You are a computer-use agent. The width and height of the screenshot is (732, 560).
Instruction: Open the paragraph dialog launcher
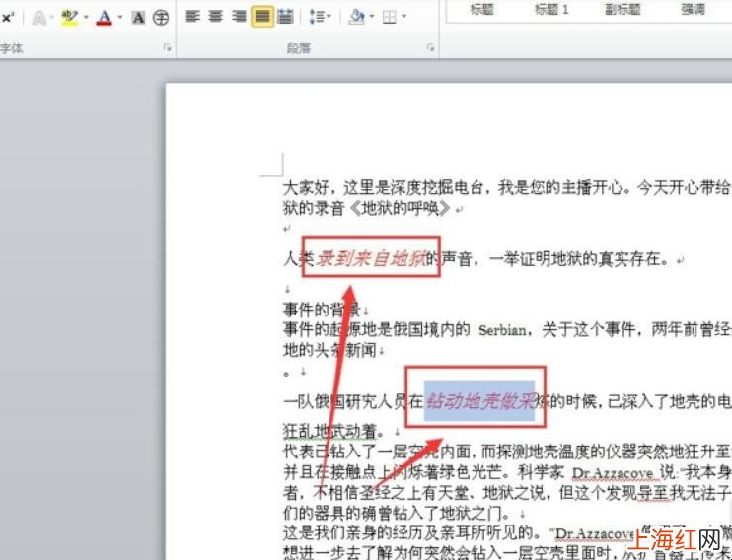pos(430,48)
